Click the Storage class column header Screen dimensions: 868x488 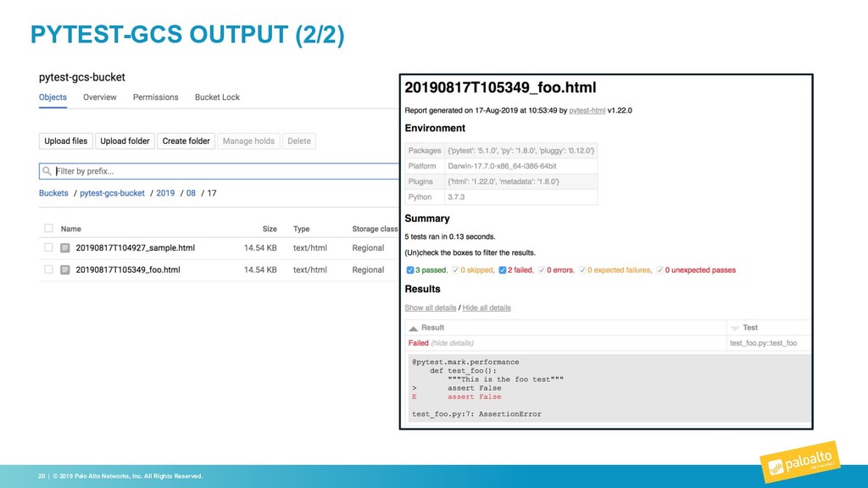click(x=375, y=229)
